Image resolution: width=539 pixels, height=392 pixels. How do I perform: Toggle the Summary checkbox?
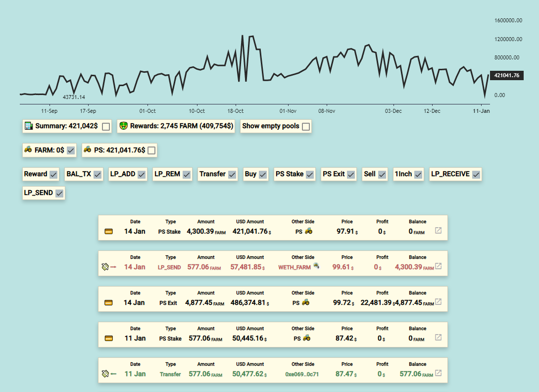coord(106,127)
